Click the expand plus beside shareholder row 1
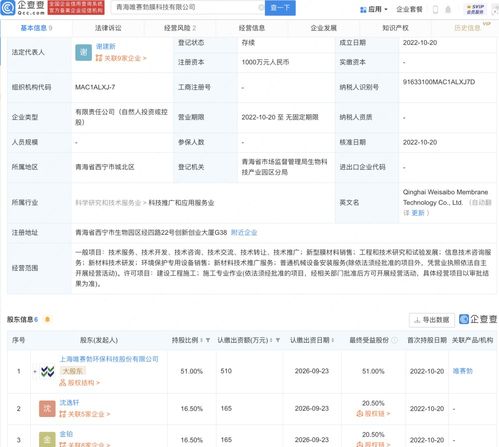Viewport: 499px width, 447px height. (x=35, y=371)
